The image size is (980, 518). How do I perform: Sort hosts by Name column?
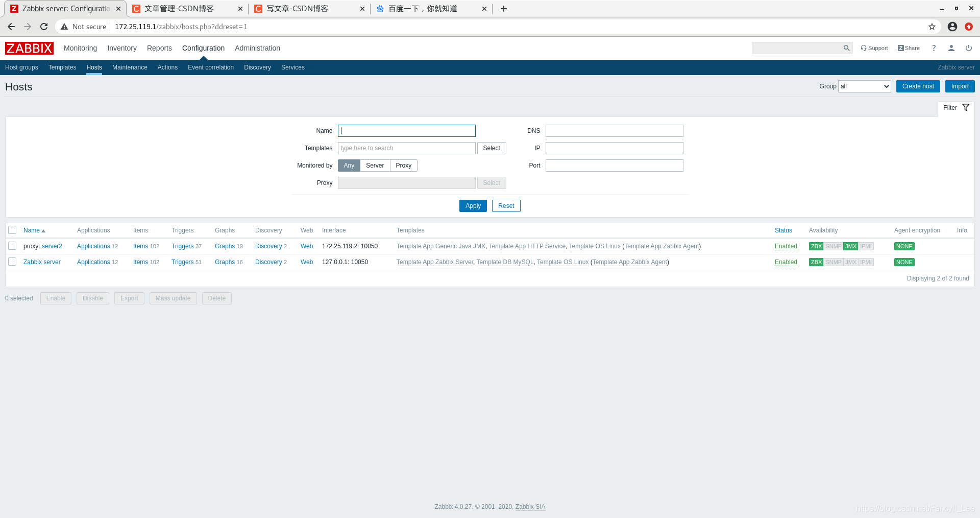coord(34,230)
